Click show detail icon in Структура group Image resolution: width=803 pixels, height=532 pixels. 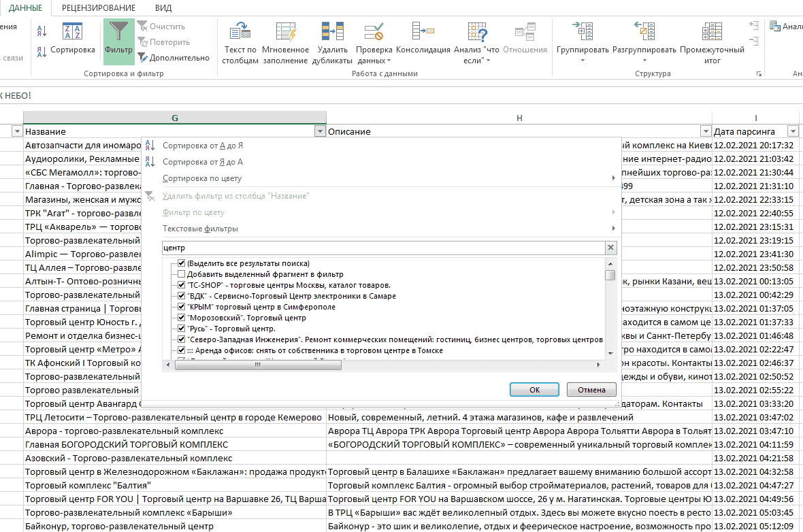[x=754, y=25]
